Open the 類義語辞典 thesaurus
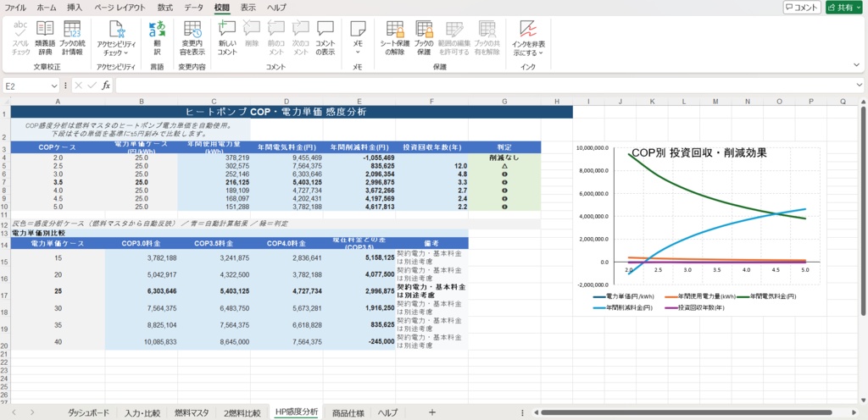868x420 pixels. [x=45, y=38]
